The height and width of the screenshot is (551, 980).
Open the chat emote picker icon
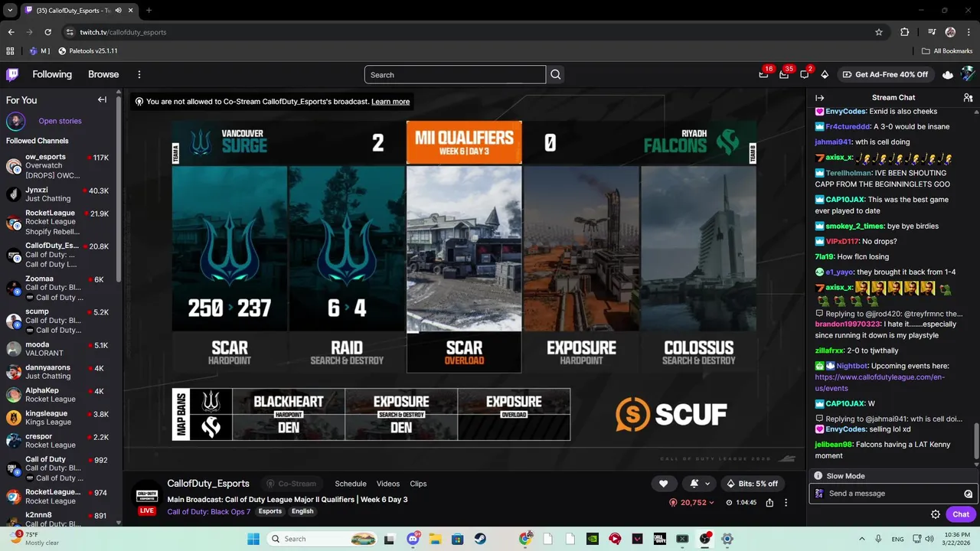968,494
